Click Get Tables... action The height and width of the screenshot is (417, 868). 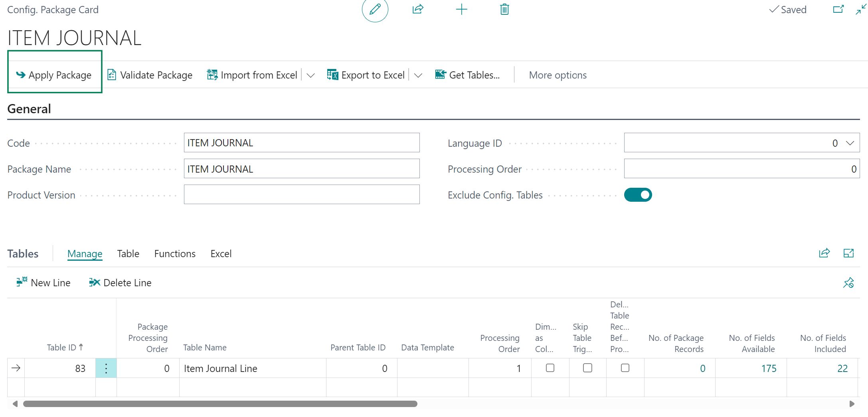click(x=467, y=75)
